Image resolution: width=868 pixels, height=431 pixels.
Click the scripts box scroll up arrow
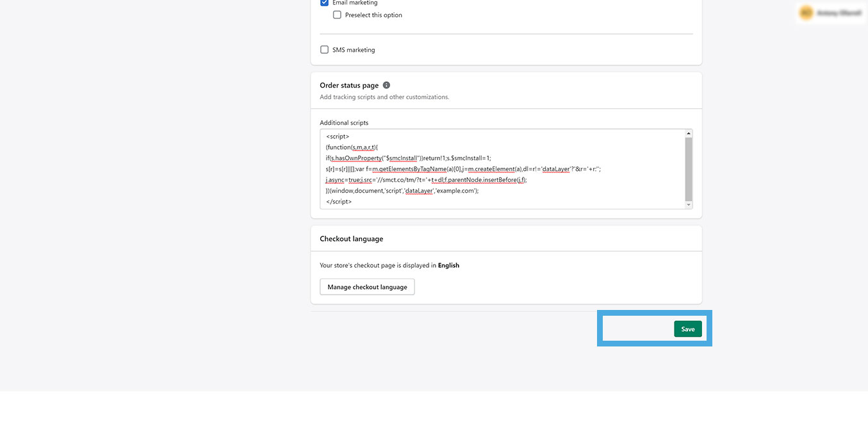click(689, 133)
